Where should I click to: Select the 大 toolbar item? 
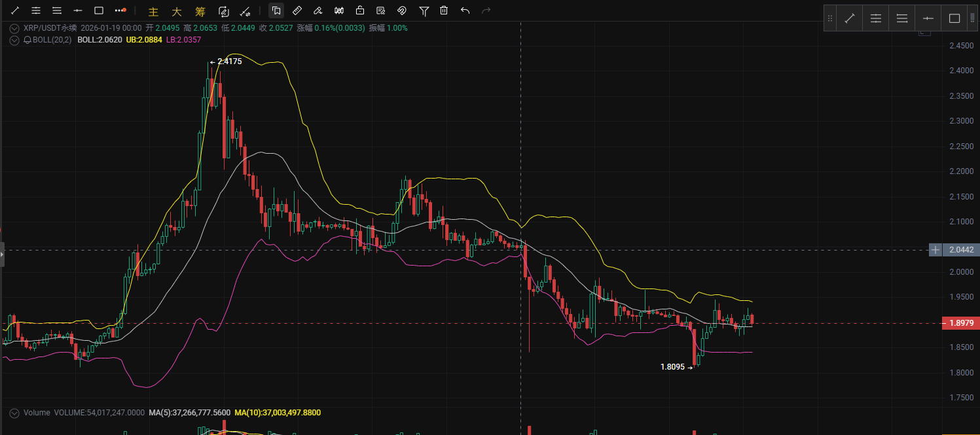177,11
